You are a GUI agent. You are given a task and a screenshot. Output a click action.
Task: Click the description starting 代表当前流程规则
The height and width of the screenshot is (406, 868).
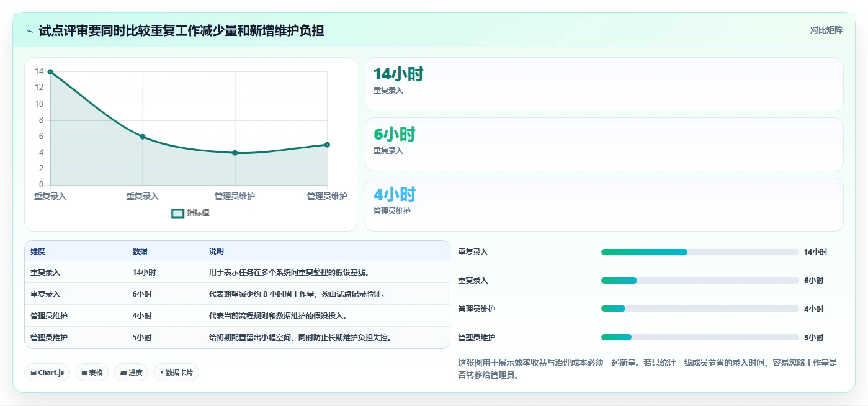click(x=278, y=316)
